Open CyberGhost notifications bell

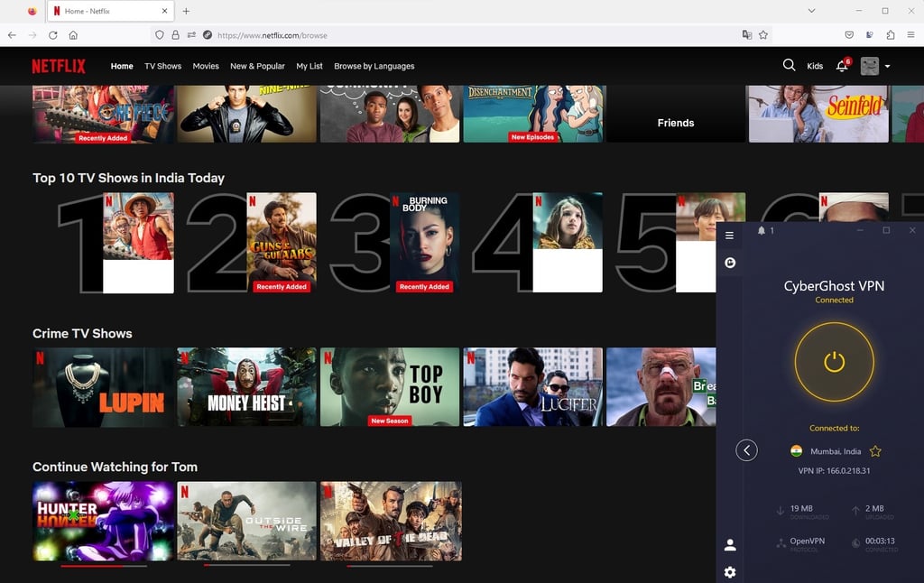click(x=762, y=230)
